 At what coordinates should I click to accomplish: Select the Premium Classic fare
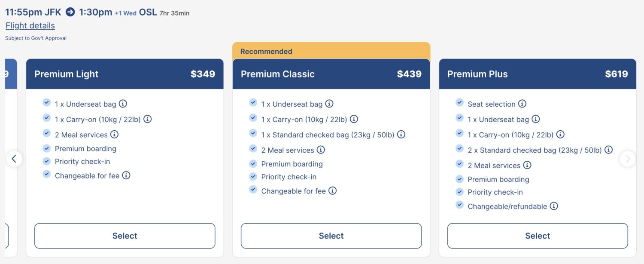331,236
